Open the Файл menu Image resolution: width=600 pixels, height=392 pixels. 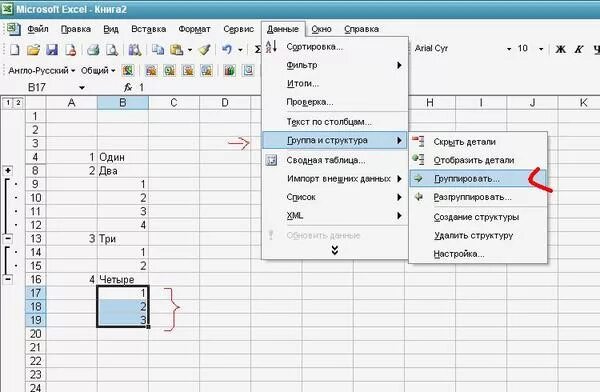(38, 29)
